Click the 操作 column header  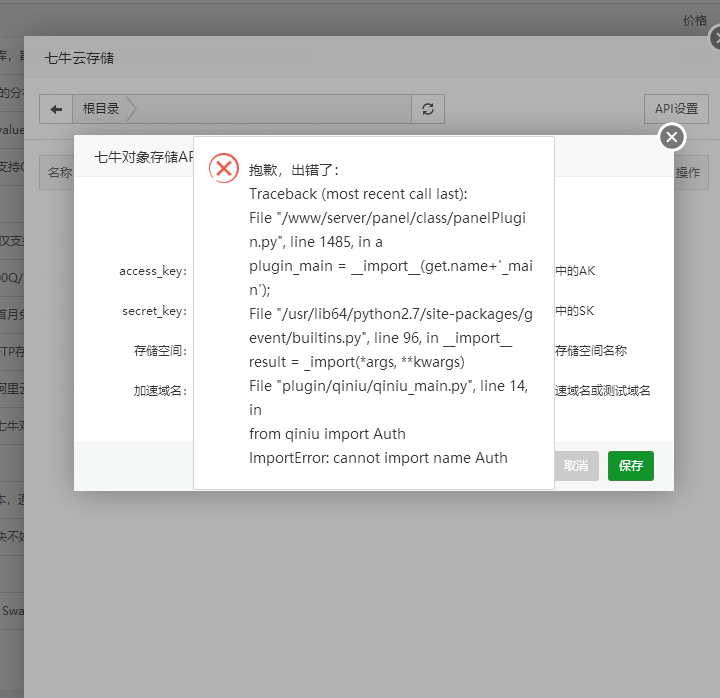click(x=687, y=173)
